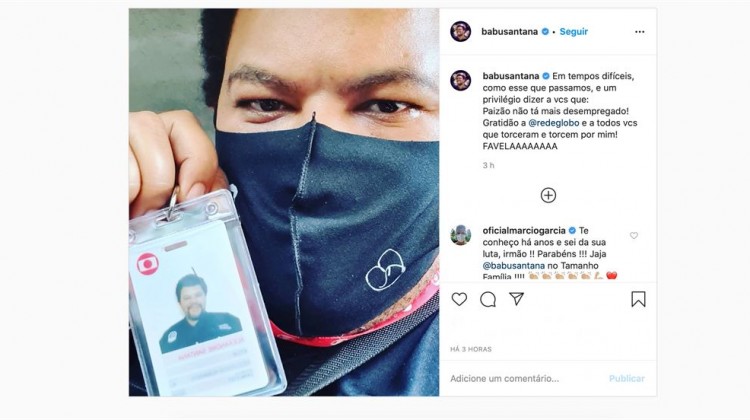The image size is (750, 420).
Task: Click the 'Adicione um comentário' input field
Action: 524,378
